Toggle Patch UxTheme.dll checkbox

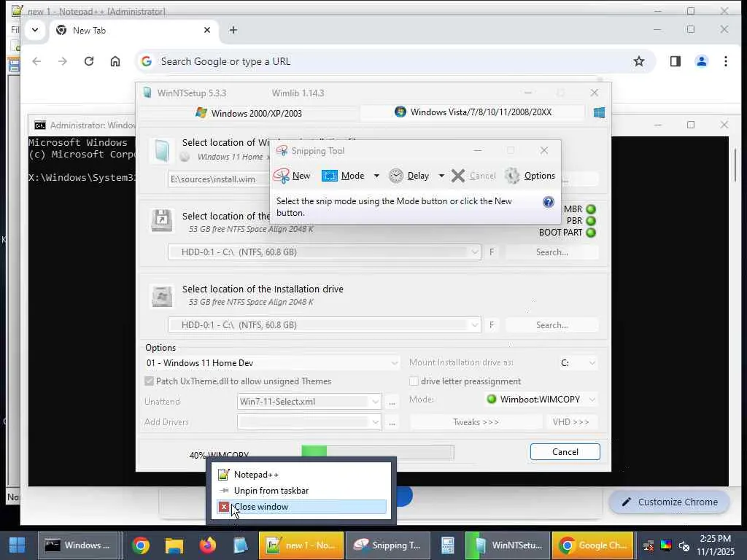tap(149, 381)
